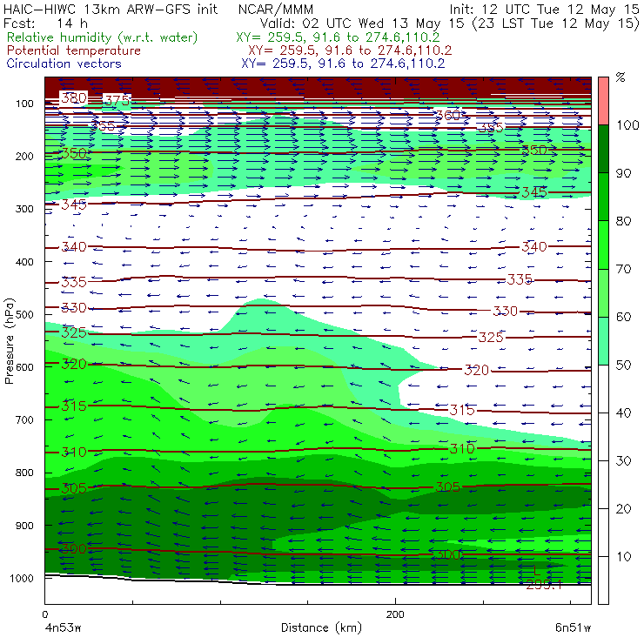Click the 'Fcst: 14 h' forecast text
Image resolution: width=644 pixels, height=644 pixels.
45,23
